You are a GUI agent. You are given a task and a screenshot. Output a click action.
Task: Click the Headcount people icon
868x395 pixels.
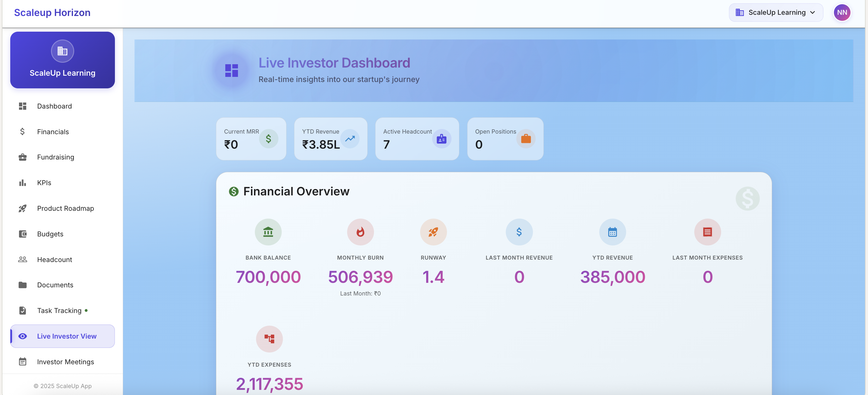pyautogui.click(x=23, y=259)
